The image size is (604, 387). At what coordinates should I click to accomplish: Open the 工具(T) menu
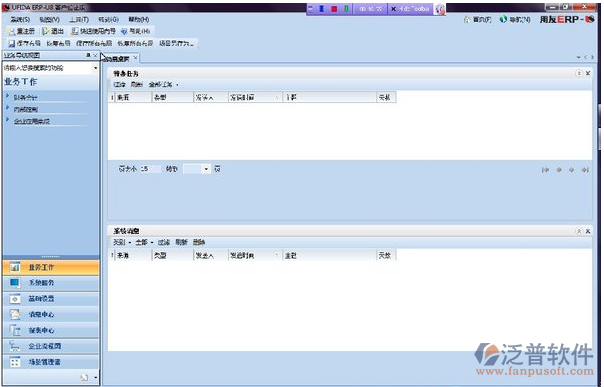coord(79,19)
